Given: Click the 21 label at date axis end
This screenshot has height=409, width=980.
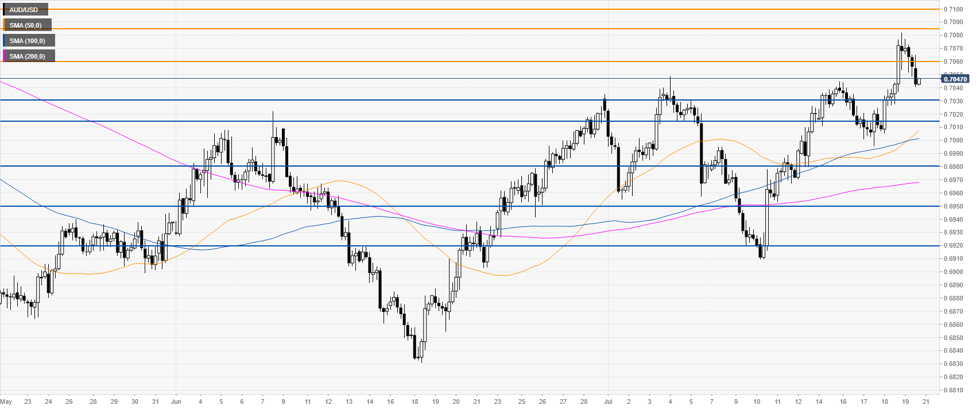Looking at the screenshot, I should click(925, 402).
